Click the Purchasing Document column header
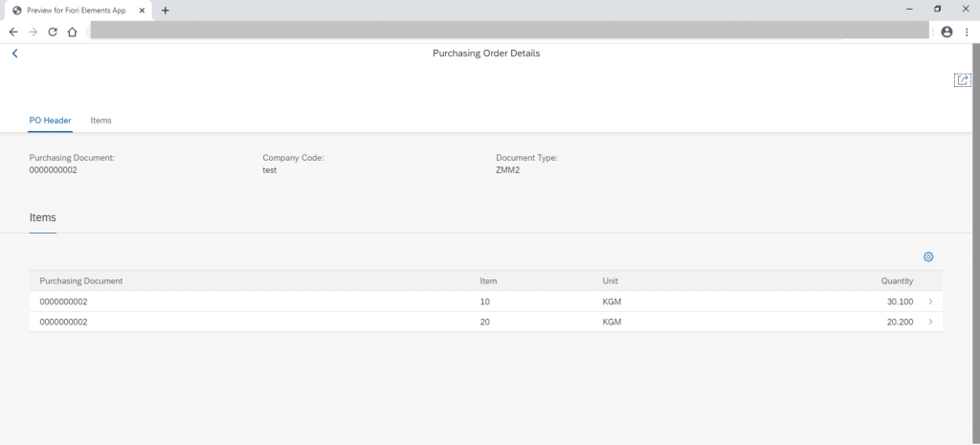The width and height of the screenshot is (980, 445). click(x=81, y=281)
